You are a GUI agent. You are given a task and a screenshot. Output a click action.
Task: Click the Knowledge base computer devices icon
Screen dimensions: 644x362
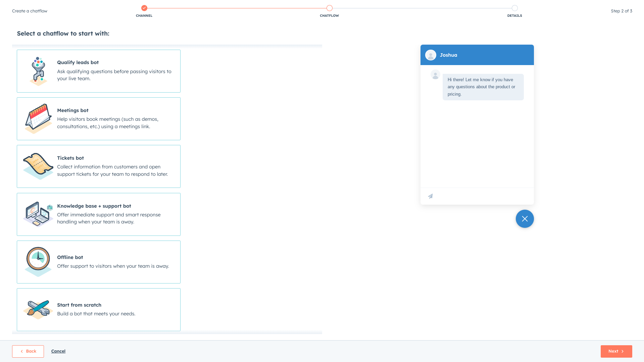coord(38,214)
